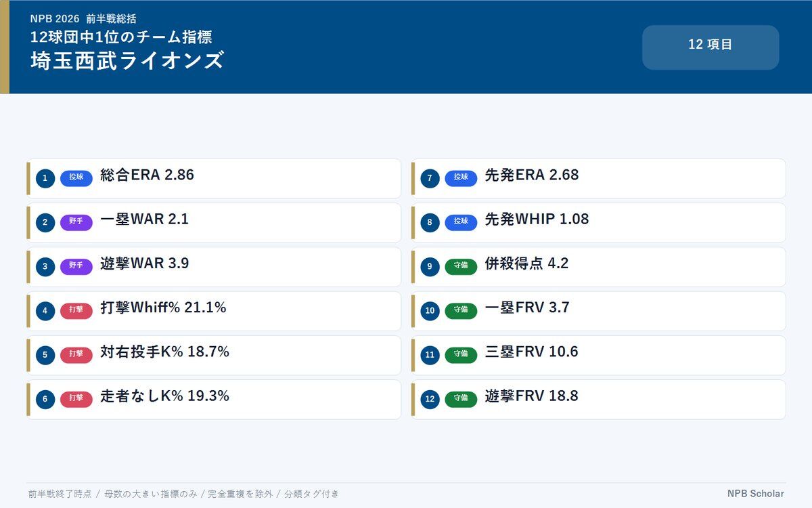Click the 12 項目 counter button

point(710,47)
